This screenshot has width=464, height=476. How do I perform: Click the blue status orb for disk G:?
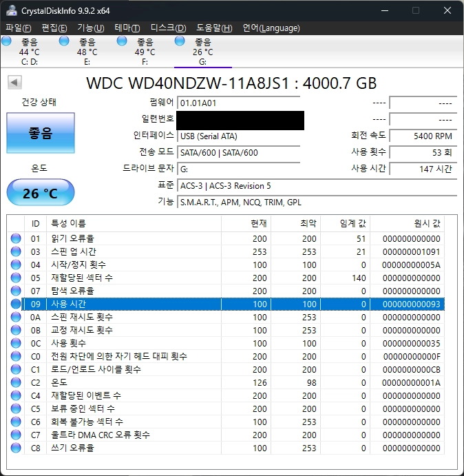point(180,41)
